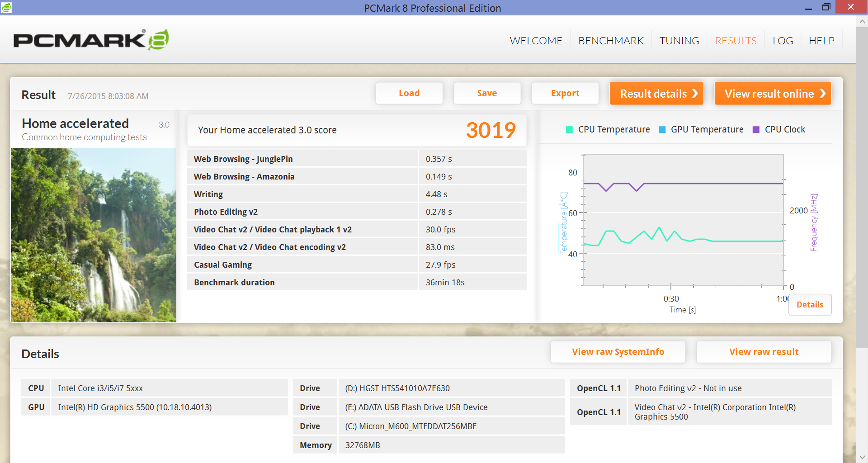Click Video Chat encoding v2 row
The height and width of the screenshot is (463, 868).
coord(357,247)
